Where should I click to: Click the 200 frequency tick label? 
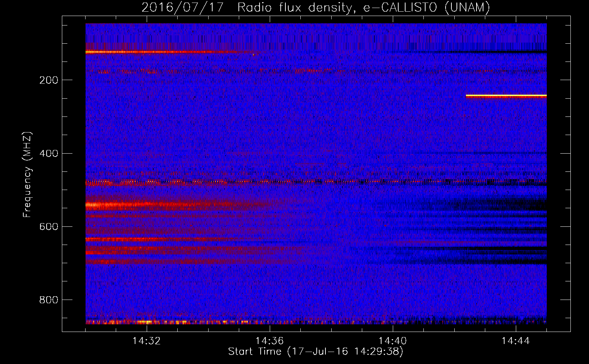[49, 80]
